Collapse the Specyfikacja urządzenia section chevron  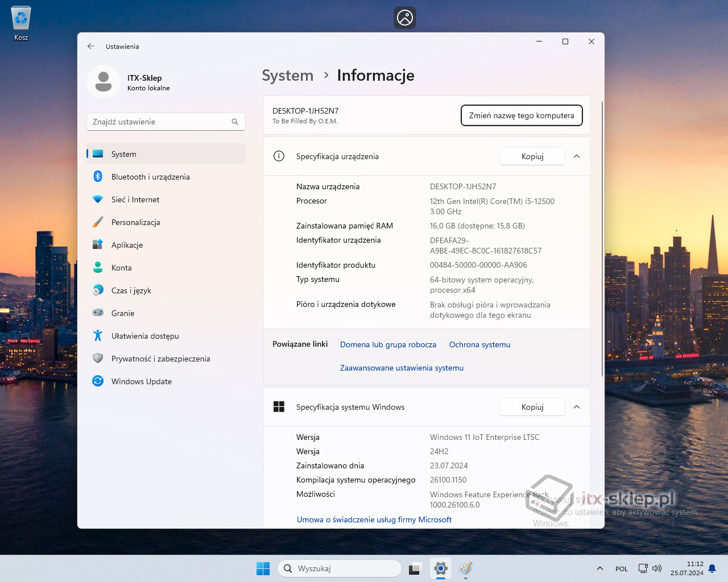(x=577, y=156)
